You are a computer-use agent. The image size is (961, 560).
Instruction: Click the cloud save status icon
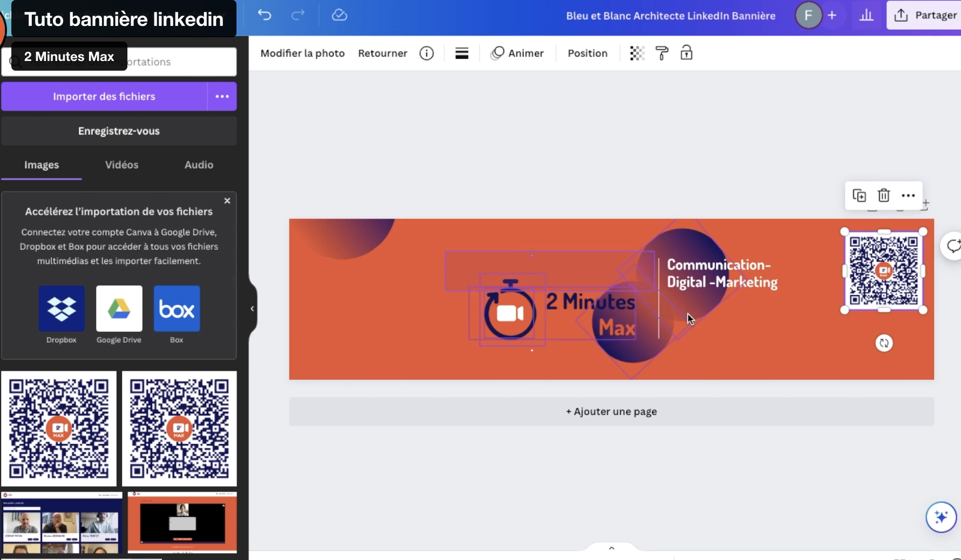(x=339, y=15)
